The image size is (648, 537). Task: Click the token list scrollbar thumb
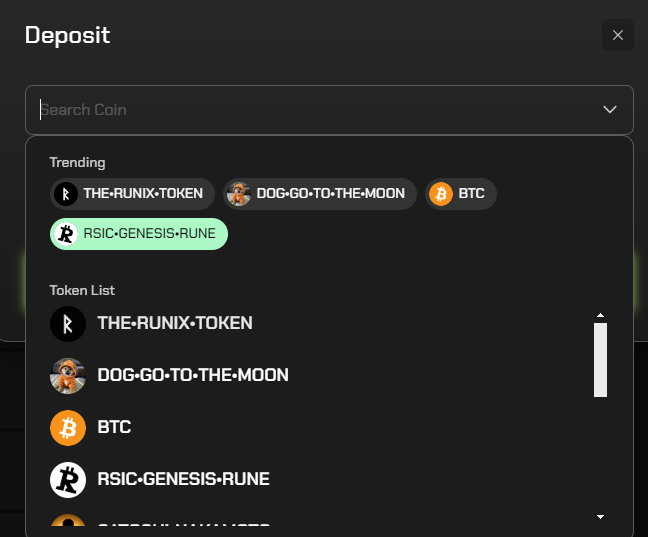[601, 360]
